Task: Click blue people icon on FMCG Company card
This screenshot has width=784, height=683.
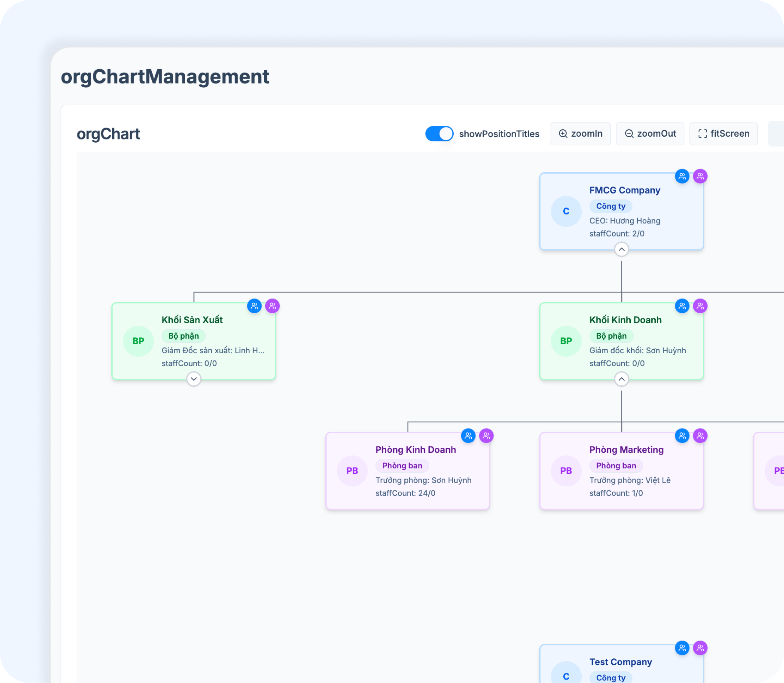Action: 682,176
